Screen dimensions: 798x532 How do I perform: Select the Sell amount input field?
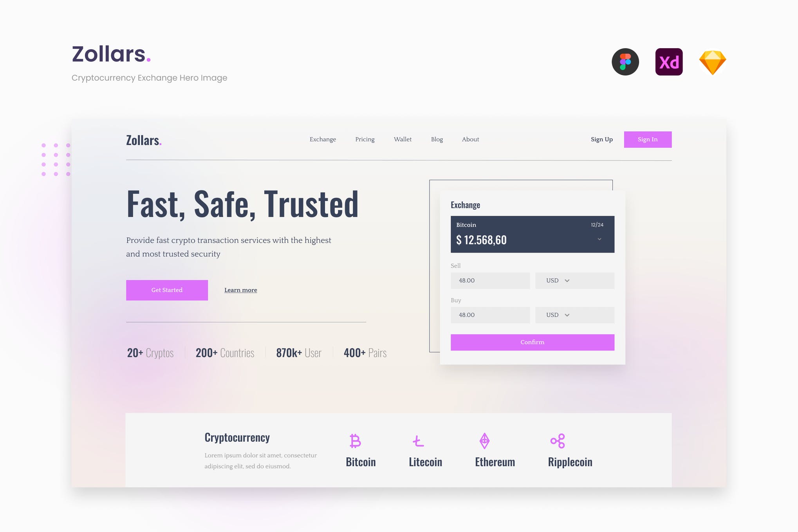[491, 280]
